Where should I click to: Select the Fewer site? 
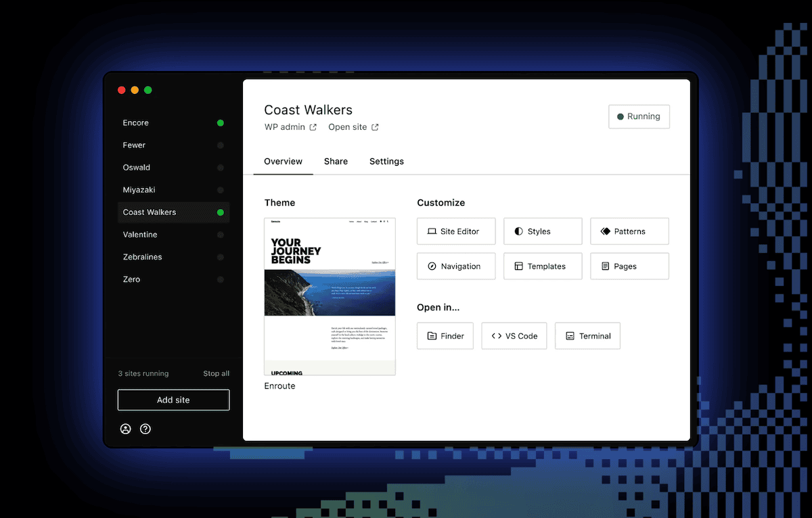pos(173,145)
